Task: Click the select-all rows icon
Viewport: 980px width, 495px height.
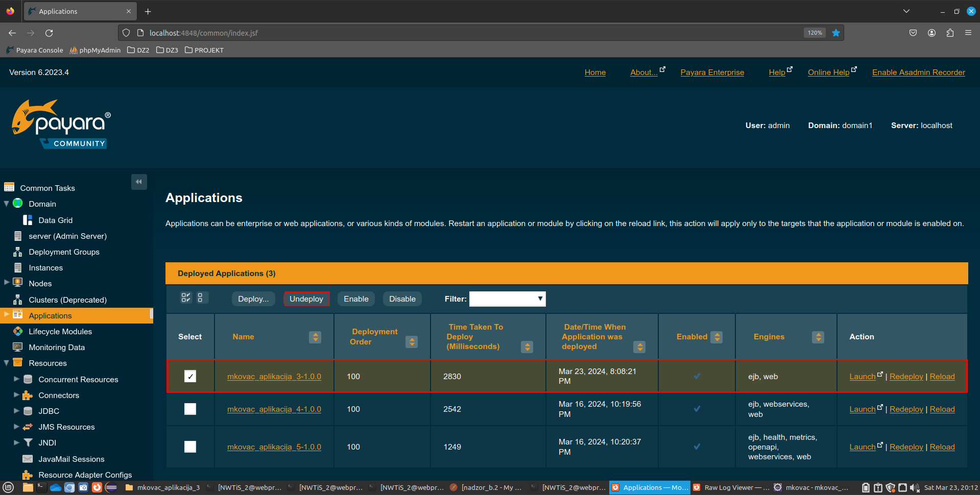Action: click(x=186, y=298)
